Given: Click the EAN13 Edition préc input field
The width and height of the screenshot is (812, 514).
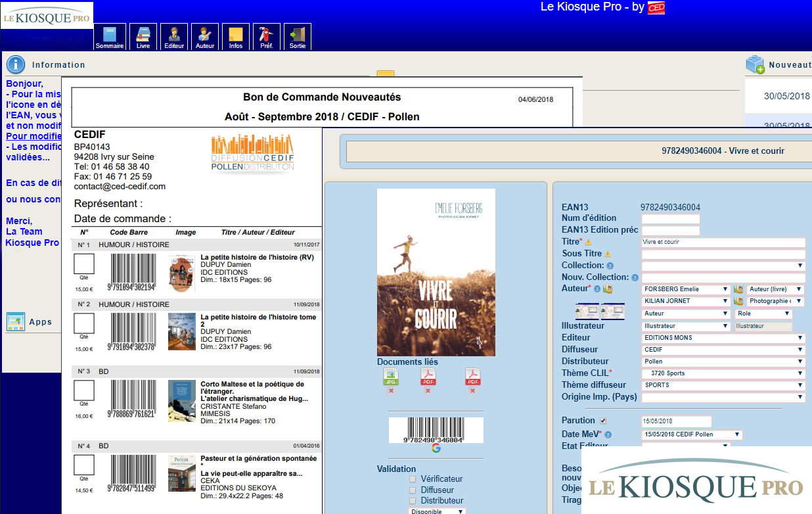Looking at the screenshot, I should [x=671, y=231].
